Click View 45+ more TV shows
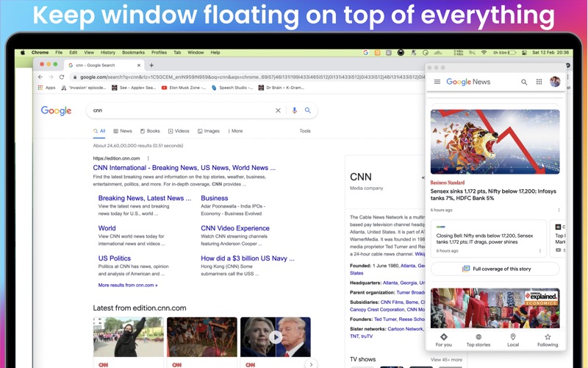 click(446, 360)
